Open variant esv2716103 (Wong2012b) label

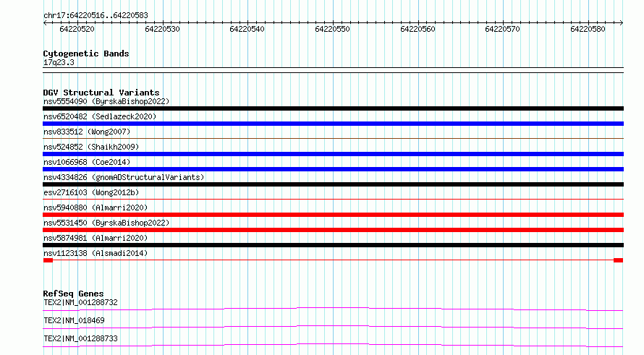click(x=91, y=192)
